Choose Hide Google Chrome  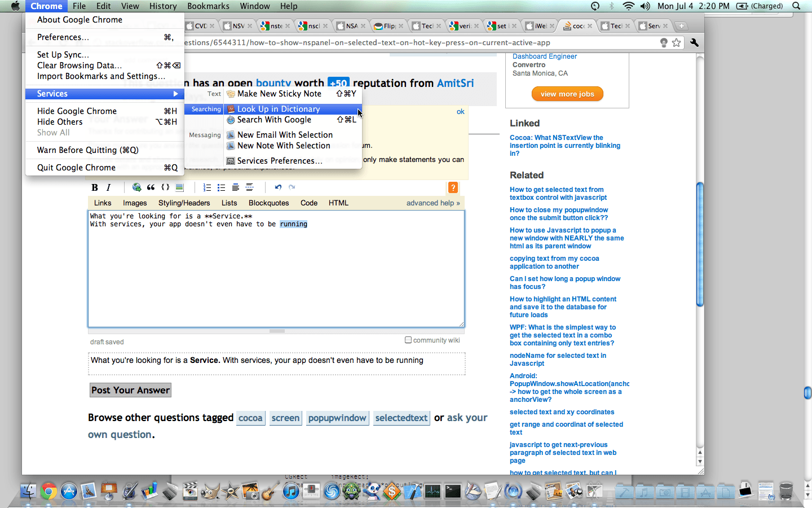tap(105, 111)
